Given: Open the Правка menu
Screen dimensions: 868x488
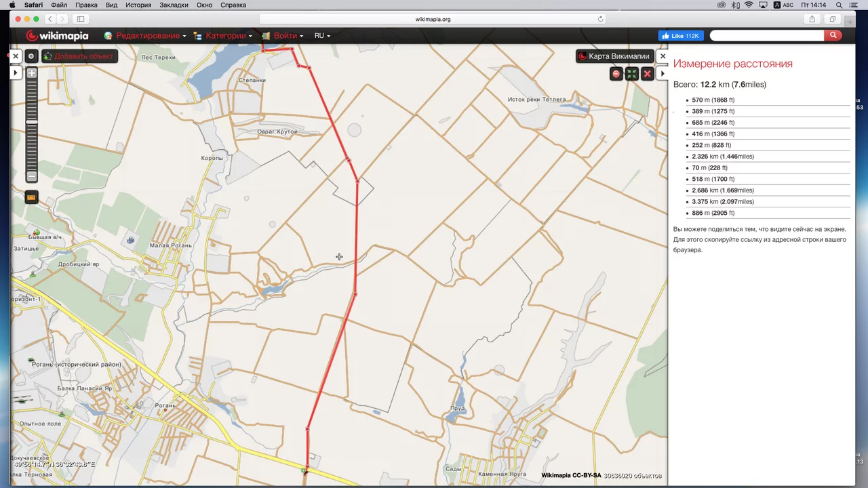Looking at the screenshot, I should (86, 5).
